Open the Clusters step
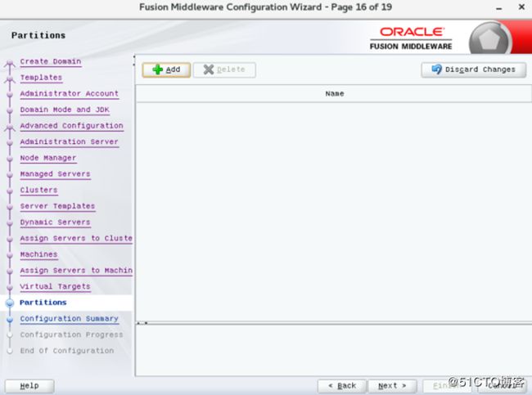Screen dimensions: 532x395 38,190
